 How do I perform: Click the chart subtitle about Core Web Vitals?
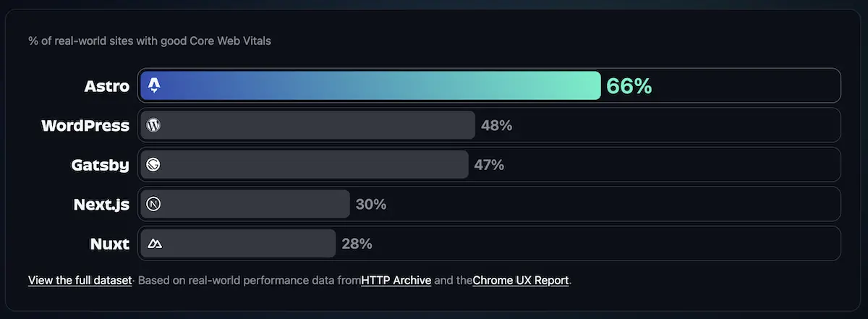click(x=150, y=41)
